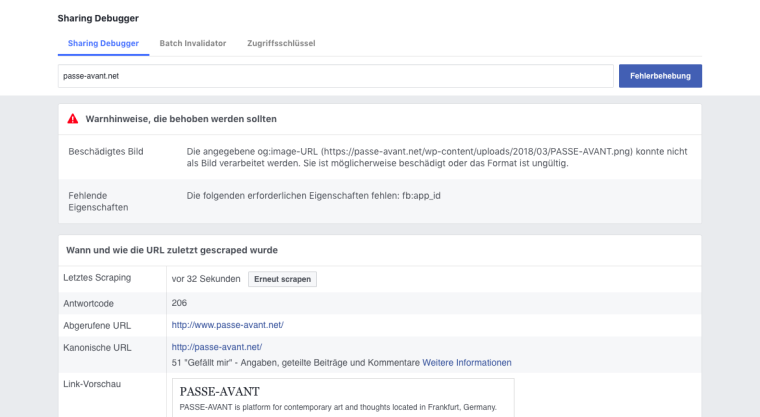Open the Zugriffsschlüssel tab
Screen dimensions: 760x417
tap(281, 43)
